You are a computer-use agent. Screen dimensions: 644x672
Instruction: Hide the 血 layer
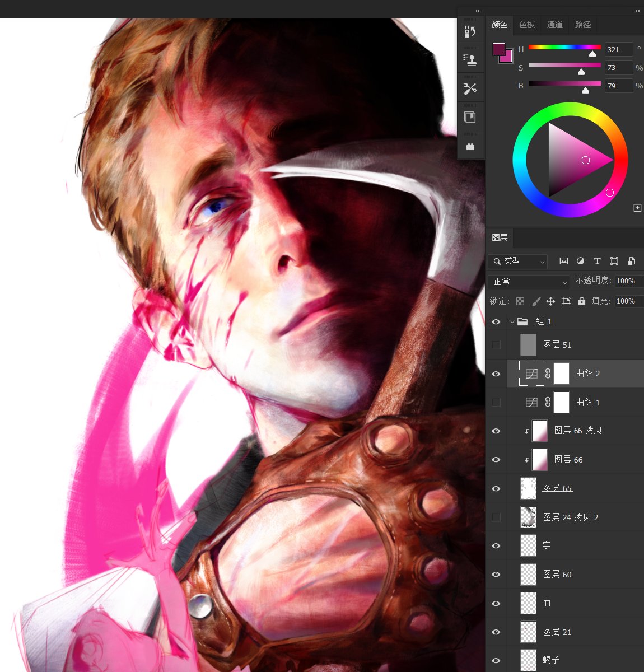496,603
